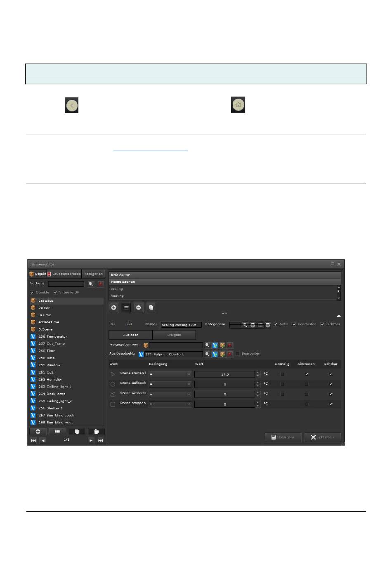Switch to the Gruppenadresse tab

tap(64, 274)
